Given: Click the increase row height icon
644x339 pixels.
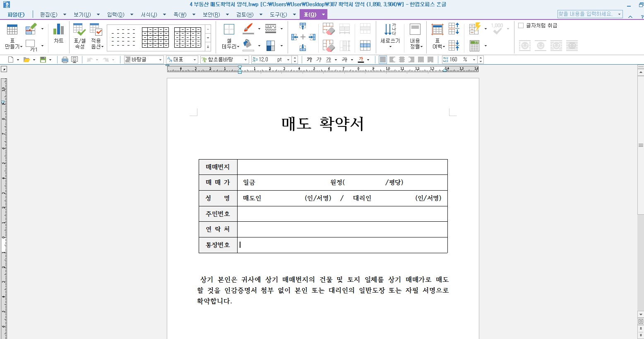Looking at the screenshot, I should (x=454, y=29).
